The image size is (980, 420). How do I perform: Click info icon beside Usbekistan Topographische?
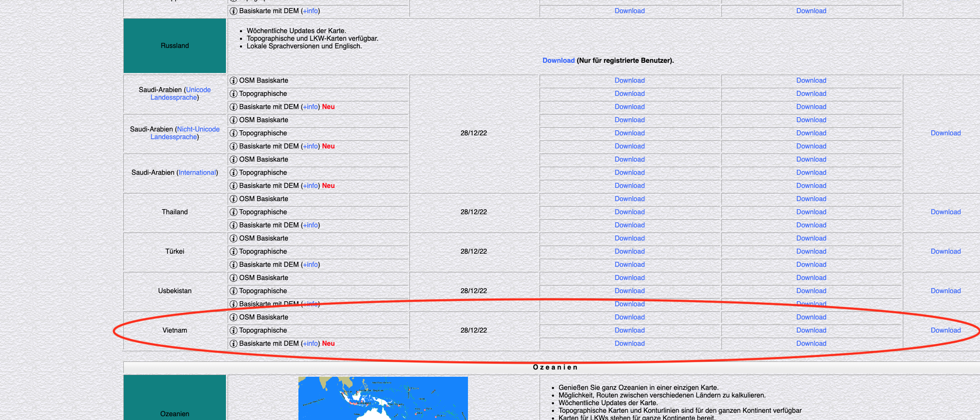[x=234, y=291]
